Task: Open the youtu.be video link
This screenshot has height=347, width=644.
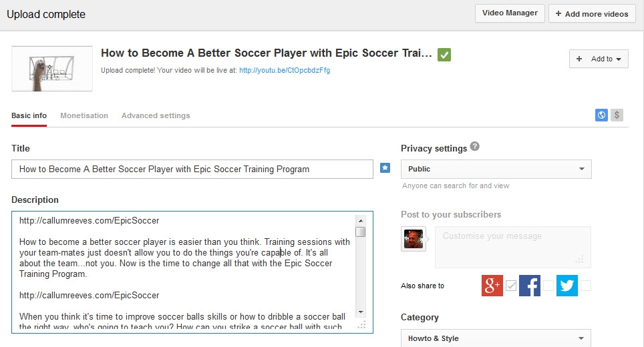Action: [x=285, y=70]
